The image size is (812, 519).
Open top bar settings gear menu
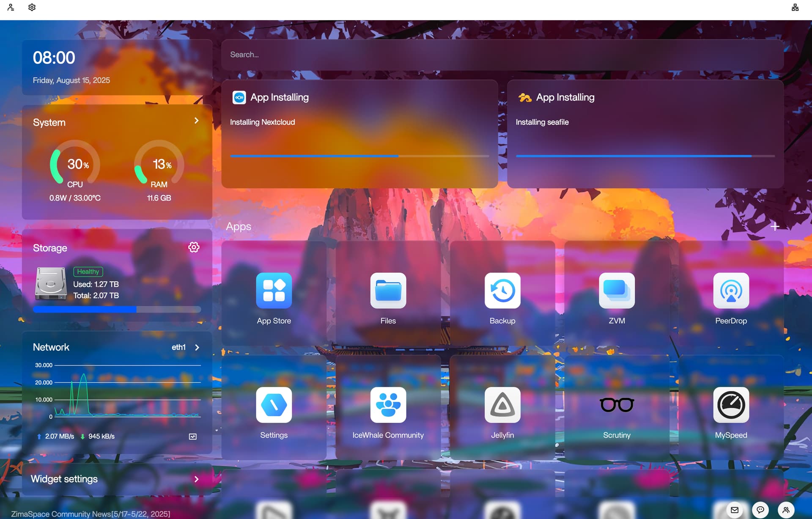point(32,8)
